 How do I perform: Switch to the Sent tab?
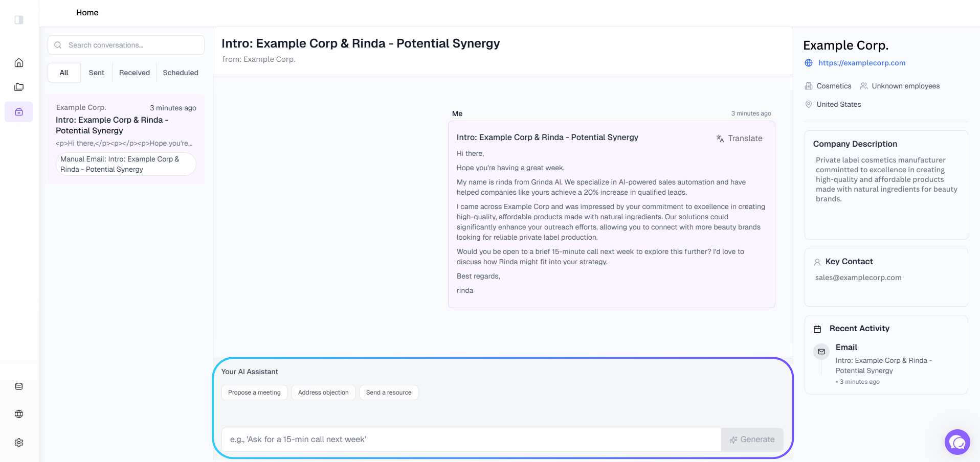pos(97,73)
